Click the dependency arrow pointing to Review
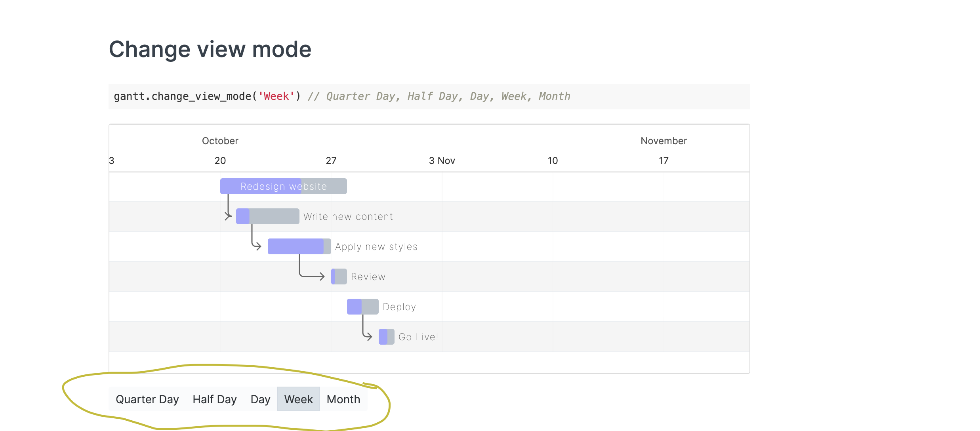Viewport: 980px width, 431px height. click(x=313, y=276)
